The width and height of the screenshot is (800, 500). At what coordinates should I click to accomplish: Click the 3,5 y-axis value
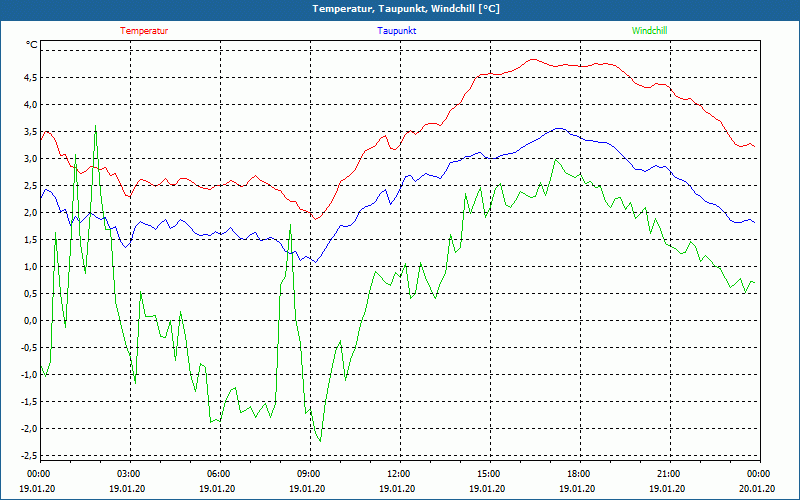(x=31, y=132)
